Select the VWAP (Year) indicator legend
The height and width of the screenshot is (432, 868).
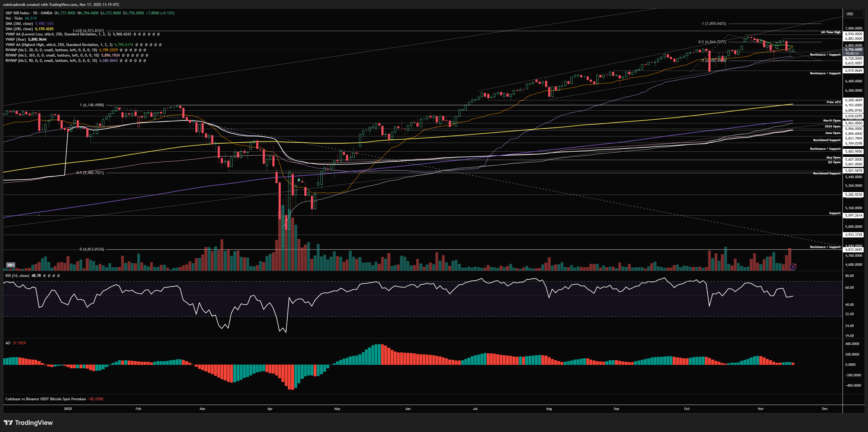pos(16,39)
